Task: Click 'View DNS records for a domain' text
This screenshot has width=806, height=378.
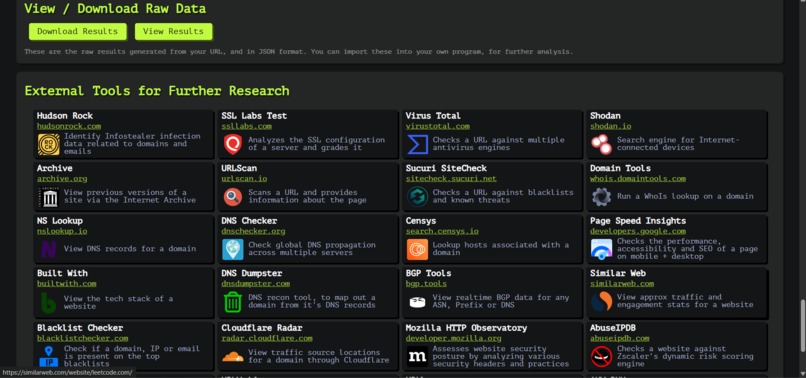Action: (x=130, y=249)
